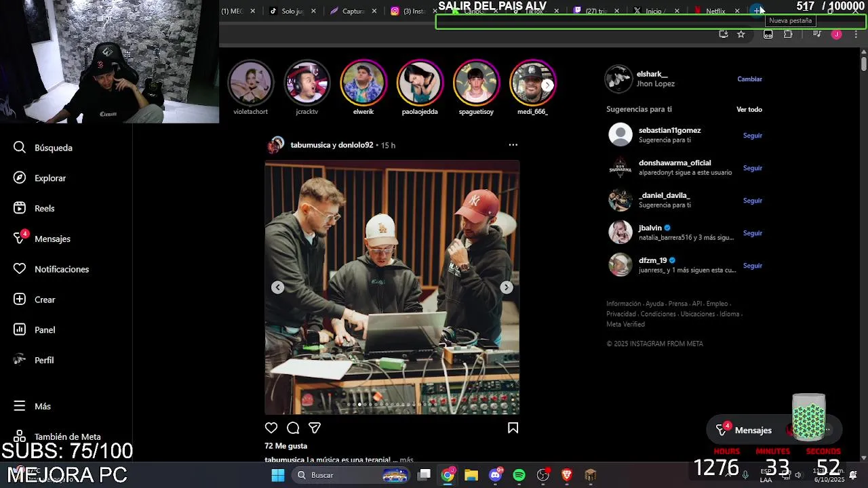
Task: Switch to Twitch (27) browser tab
Action: (595, 11)
